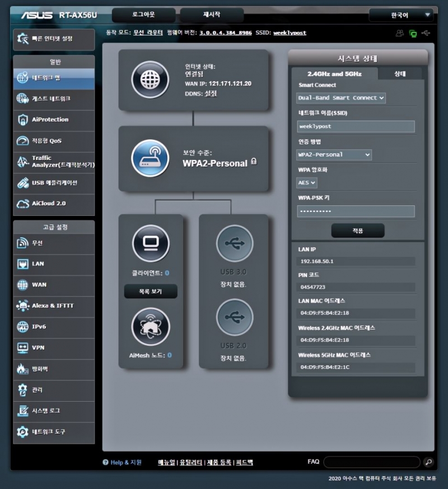
Task: Open the 유틸리티 (Utility) footer link
Action: [191, 463]
